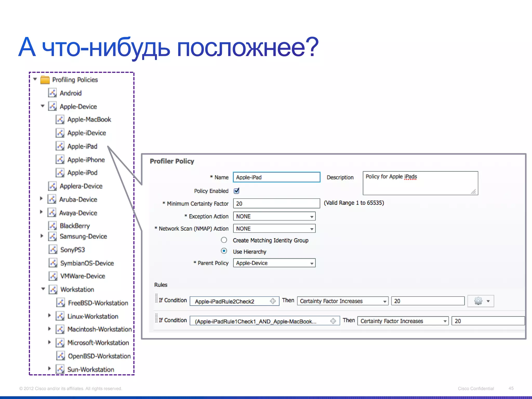
Task: Click the BlackBerry policy icon
Action: [52, 226]
